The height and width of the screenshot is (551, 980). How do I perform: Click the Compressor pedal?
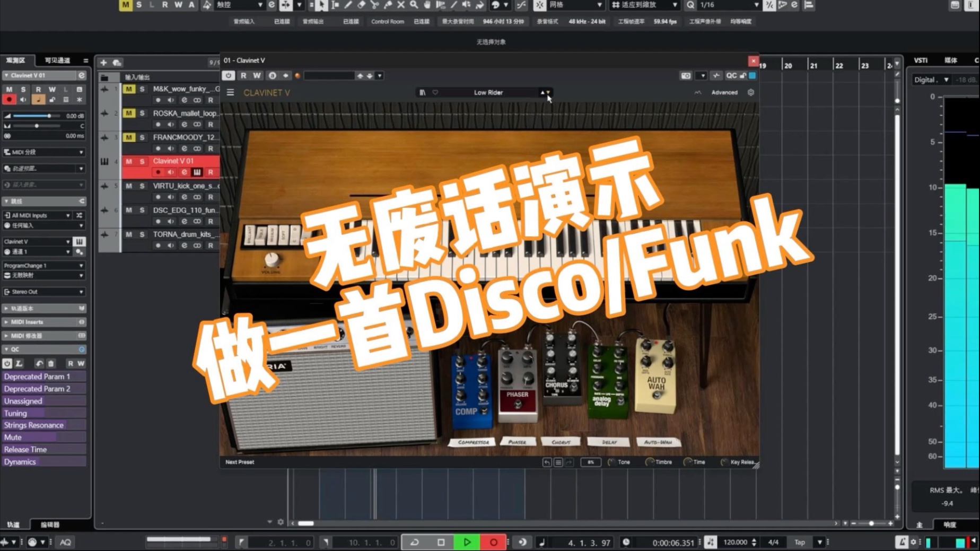coord(471,391)
